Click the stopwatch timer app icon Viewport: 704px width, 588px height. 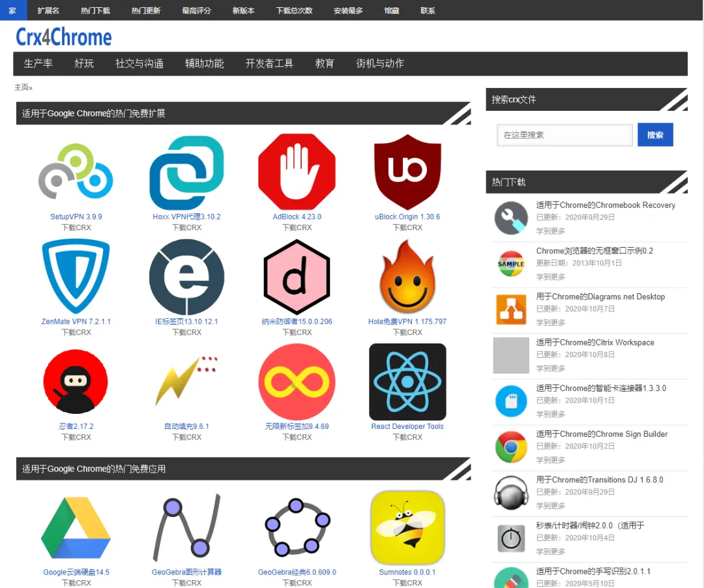click(x=511, y=538)
